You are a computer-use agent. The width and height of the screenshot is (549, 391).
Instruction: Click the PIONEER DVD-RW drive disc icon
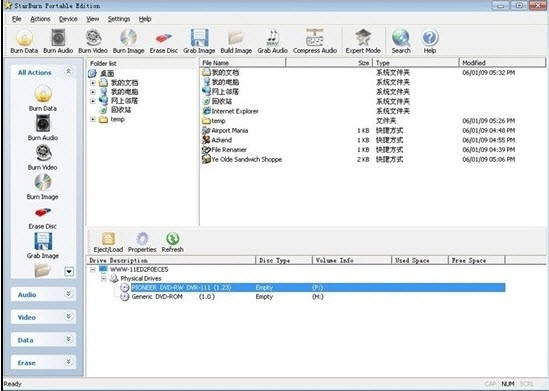124,287
